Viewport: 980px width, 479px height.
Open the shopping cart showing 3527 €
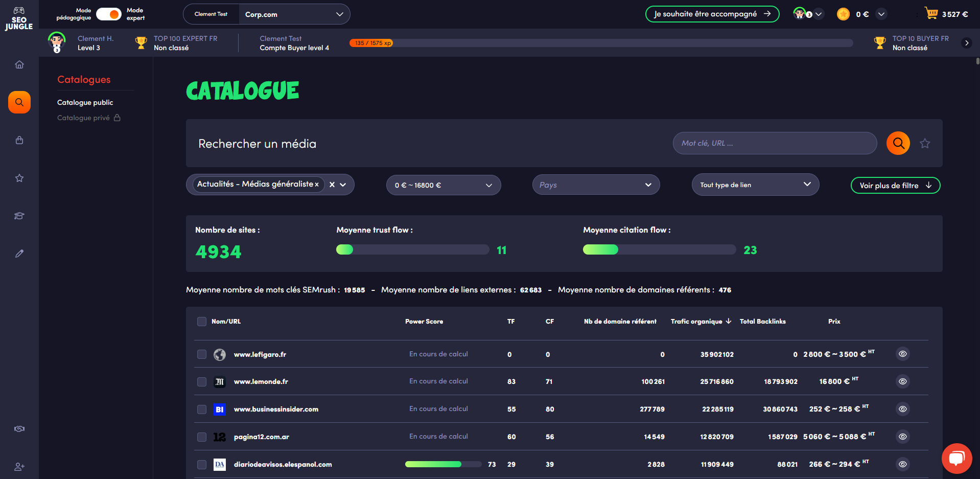click(946, 14)
